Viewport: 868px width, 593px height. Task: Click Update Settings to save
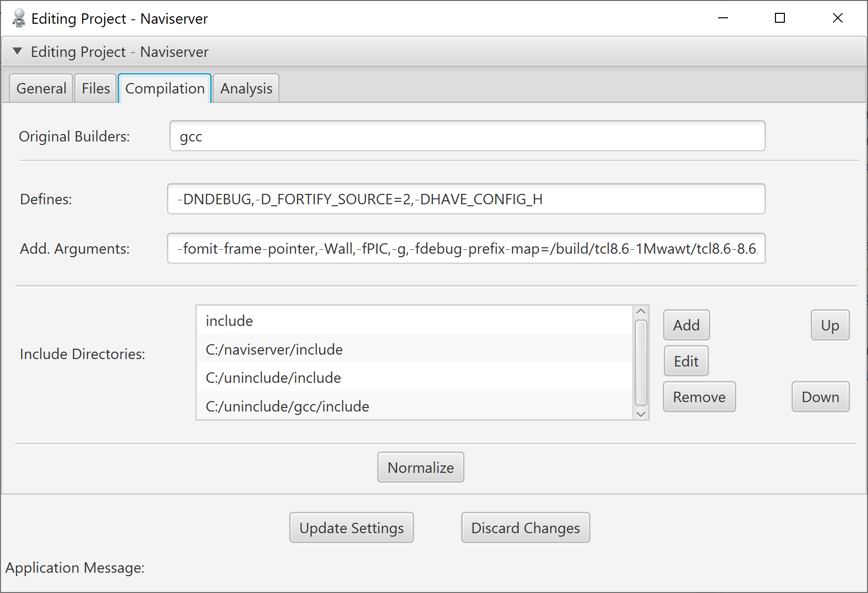coord(351,528)
